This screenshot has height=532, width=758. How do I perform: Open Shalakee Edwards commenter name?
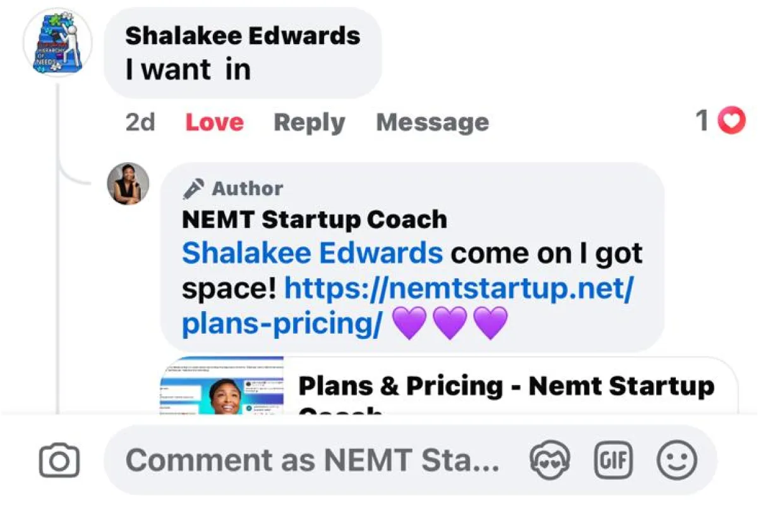pyautogui.click(x=243, y=35)
